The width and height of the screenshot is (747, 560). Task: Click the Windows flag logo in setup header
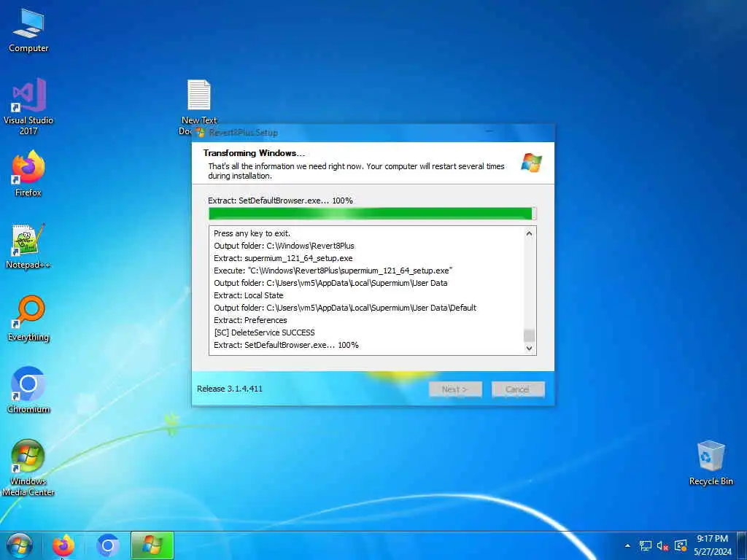531,163
